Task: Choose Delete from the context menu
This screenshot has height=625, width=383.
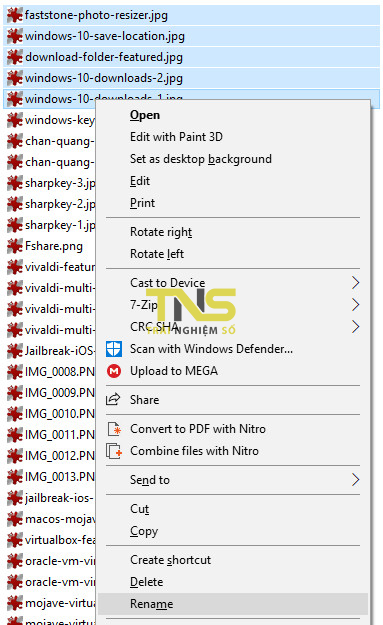Action: pos(146,582)
